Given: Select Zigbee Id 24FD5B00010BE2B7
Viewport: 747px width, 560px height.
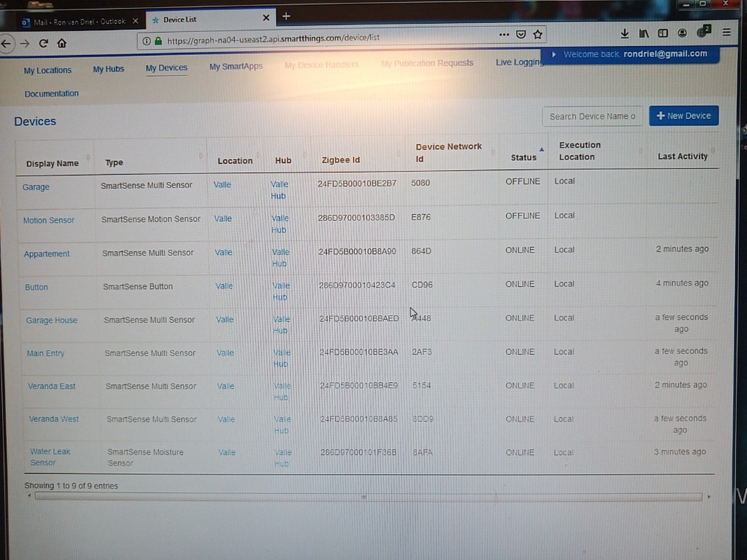Looking at the screenshot, I should click(x=357, y=183).
